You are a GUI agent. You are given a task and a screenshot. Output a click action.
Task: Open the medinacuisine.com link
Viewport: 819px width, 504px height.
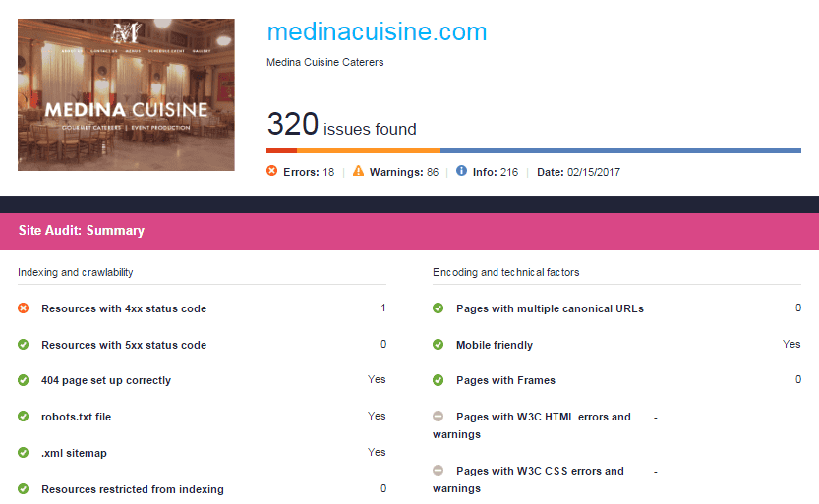377,31
